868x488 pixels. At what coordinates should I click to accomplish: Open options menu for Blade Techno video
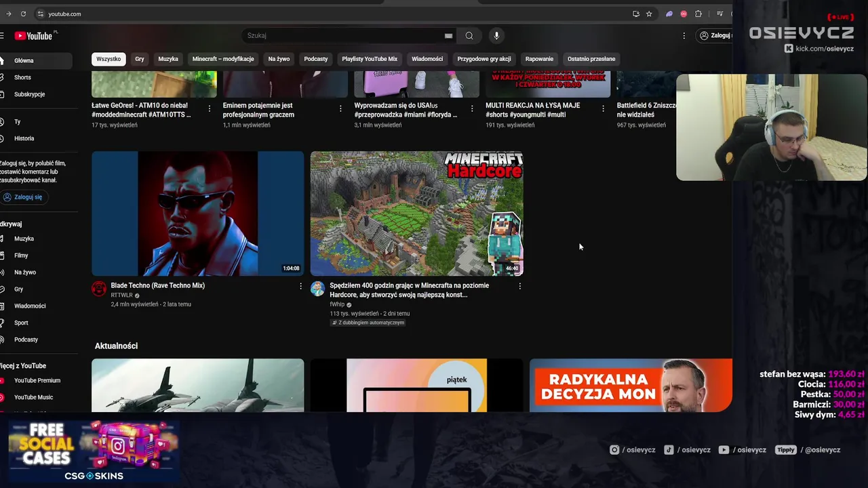(x=301, y=286)
